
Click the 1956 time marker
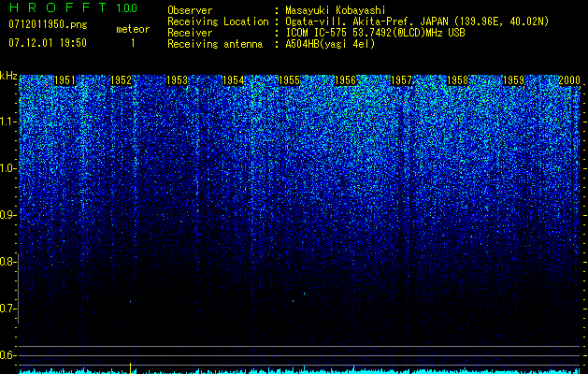point(345,80)
